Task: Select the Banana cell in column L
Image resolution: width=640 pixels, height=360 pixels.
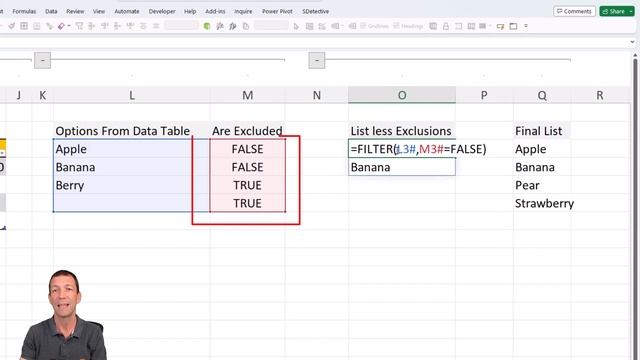Action: tap(131, 167)
